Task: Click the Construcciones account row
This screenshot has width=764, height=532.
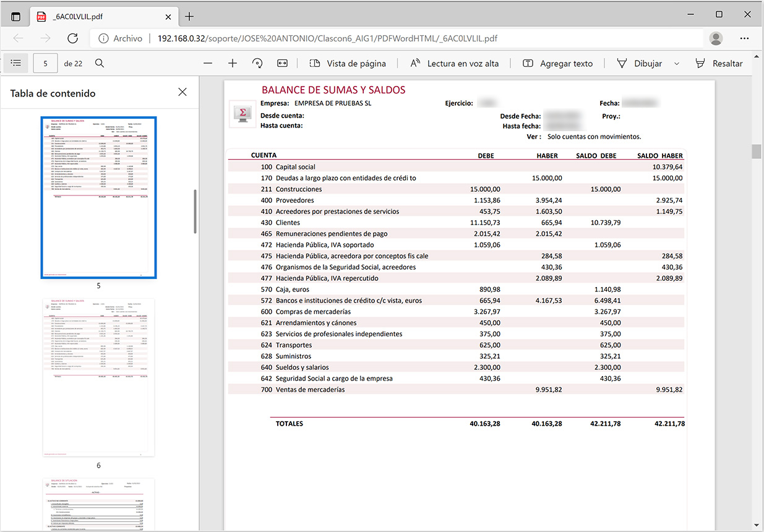Action: pyautogui.click(x=456, y=189)
